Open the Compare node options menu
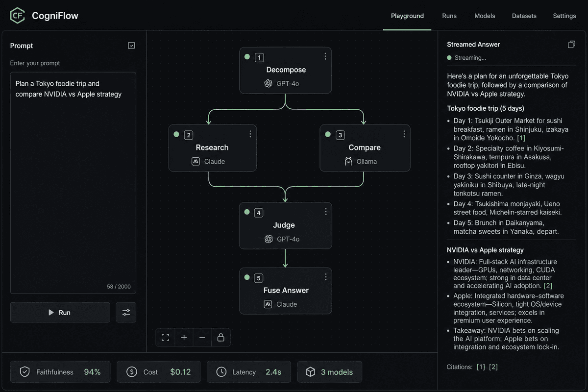 [404, 134]
